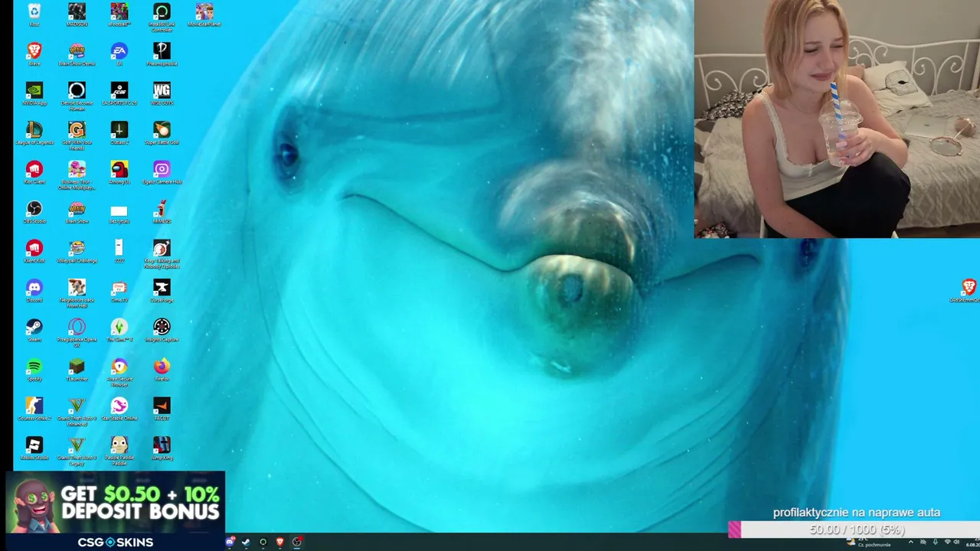Open the Among Us shortcut
980x551 pixels.
click(119, 172)
